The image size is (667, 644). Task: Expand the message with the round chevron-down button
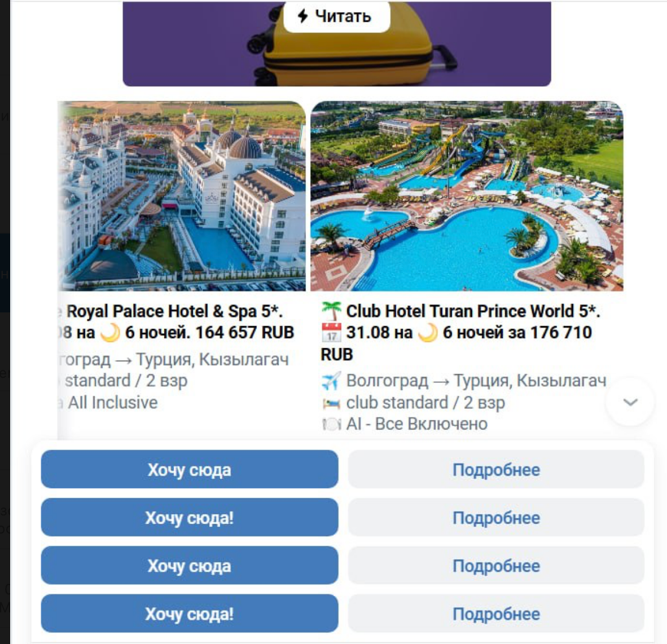click(x=630, y=402)
